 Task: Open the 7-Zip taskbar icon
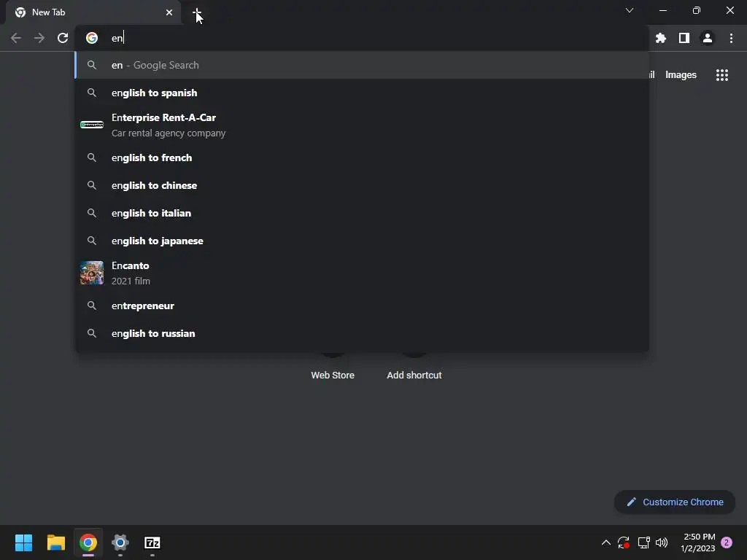[x=152, y=542]
